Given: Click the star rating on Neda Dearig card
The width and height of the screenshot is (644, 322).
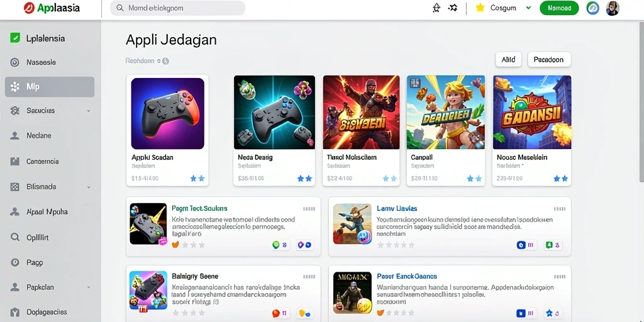Looking at the screenshot, I should (x=305, y=179).
